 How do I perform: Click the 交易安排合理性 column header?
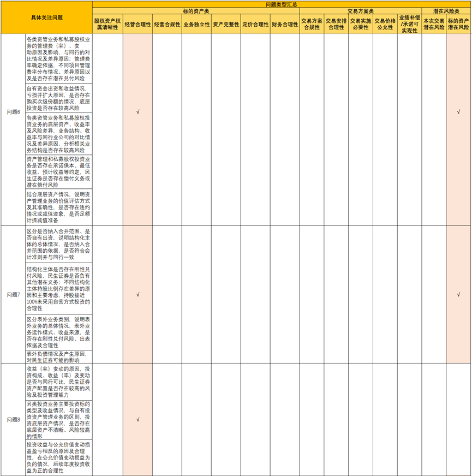(x=336, y=24)
